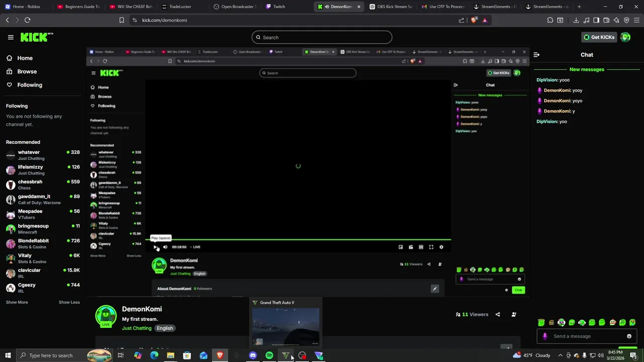Open recommended channel BlondeRabbit

(43, 243)
